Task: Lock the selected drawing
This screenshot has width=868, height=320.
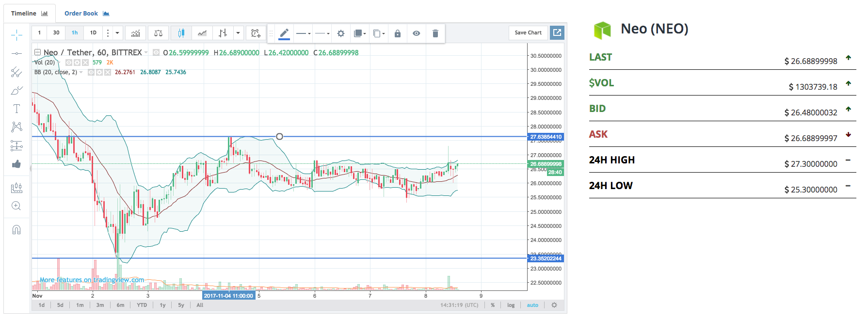Action: click(398, 33)
